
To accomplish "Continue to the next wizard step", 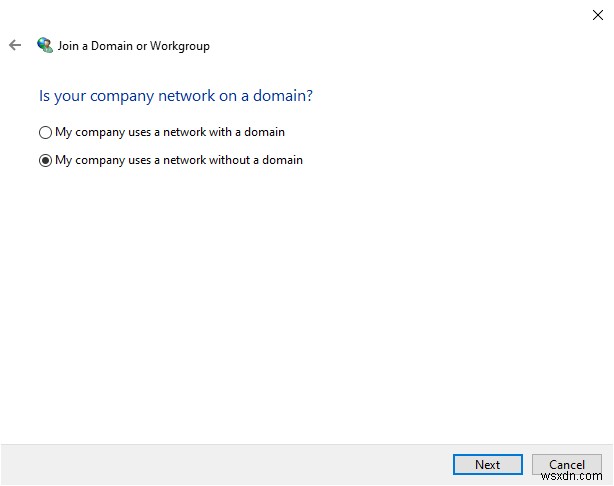I will (487, 464).
